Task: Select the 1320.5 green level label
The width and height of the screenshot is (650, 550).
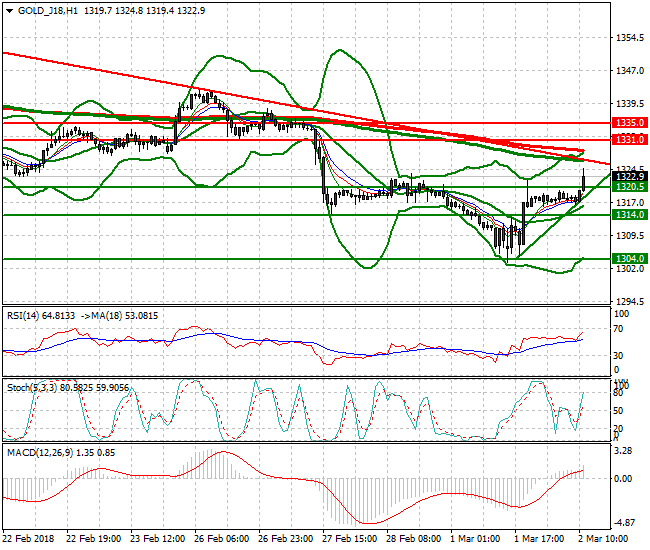Action: 630,187
